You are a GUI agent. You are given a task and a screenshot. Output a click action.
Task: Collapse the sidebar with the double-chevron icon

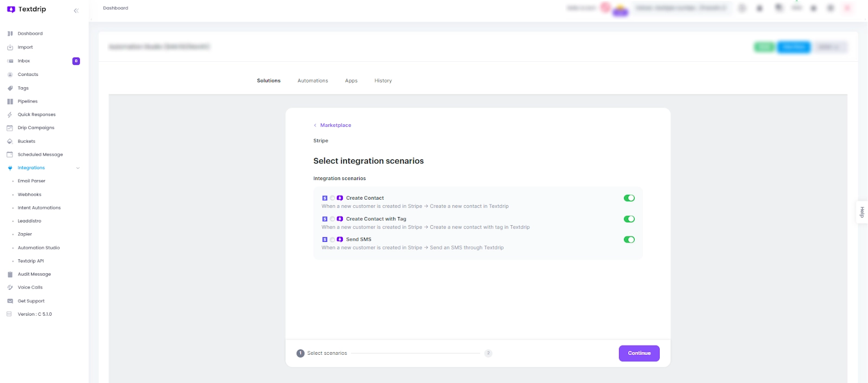click(x=76, y=10)
